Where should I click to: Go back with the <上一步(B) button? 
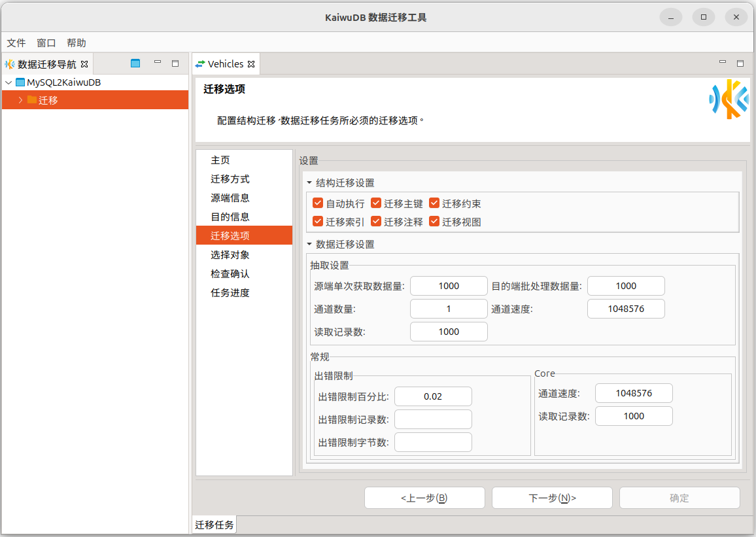[x=424, y=498]
